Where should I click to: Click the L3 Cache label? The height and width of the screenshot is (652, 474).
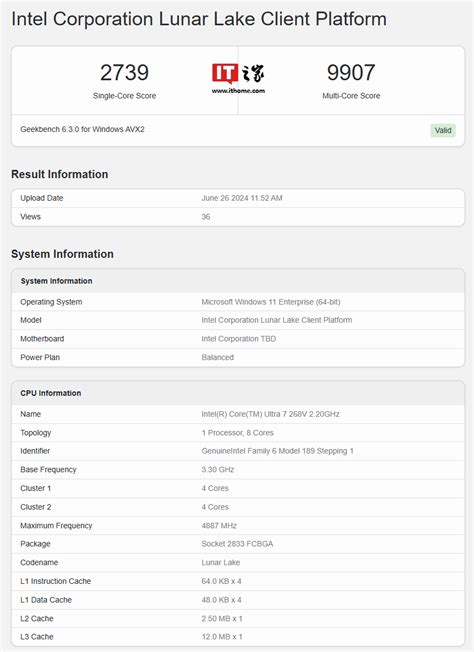point(37,637)
